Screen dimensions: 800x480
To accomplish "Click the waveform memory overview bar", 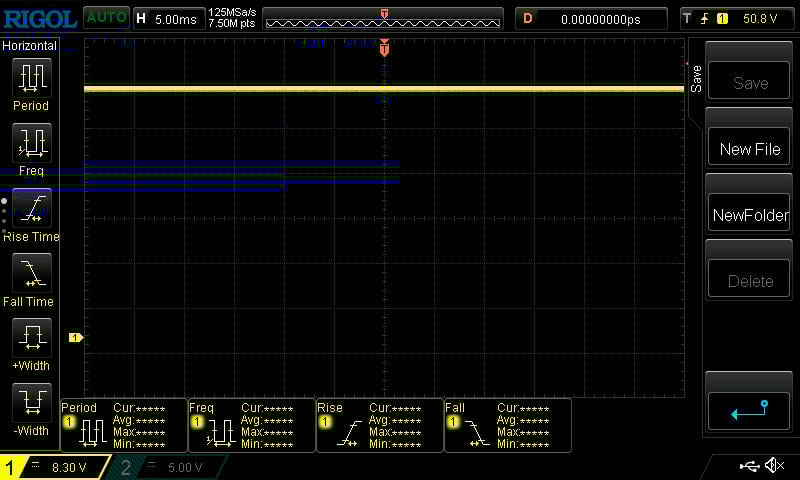I will (383, 19).
